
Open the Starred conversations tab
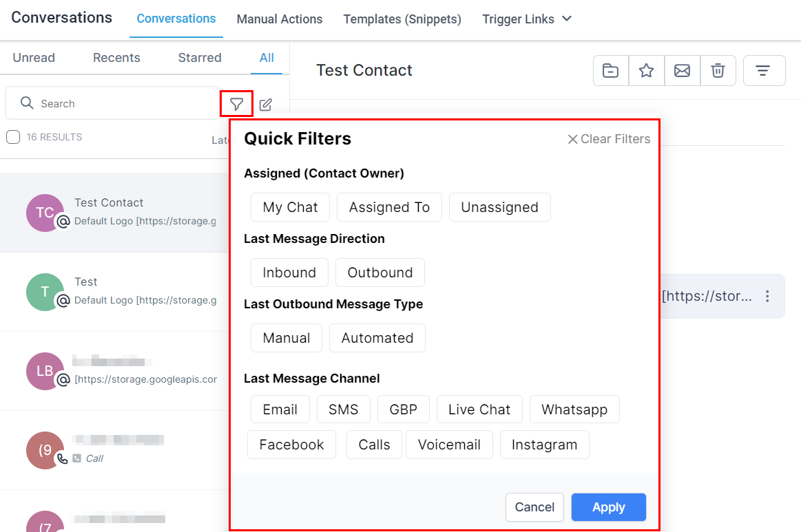200,58
